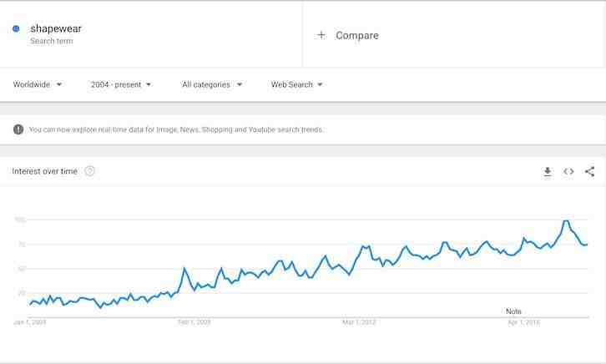Share the Interest over time chart

(x=589, y=172)
